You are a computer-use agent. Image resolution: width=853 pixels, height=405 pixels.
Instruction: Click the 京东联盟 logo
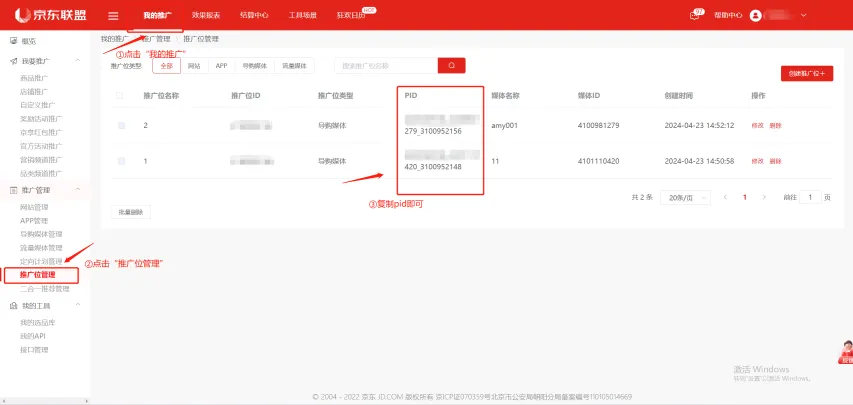51,15
